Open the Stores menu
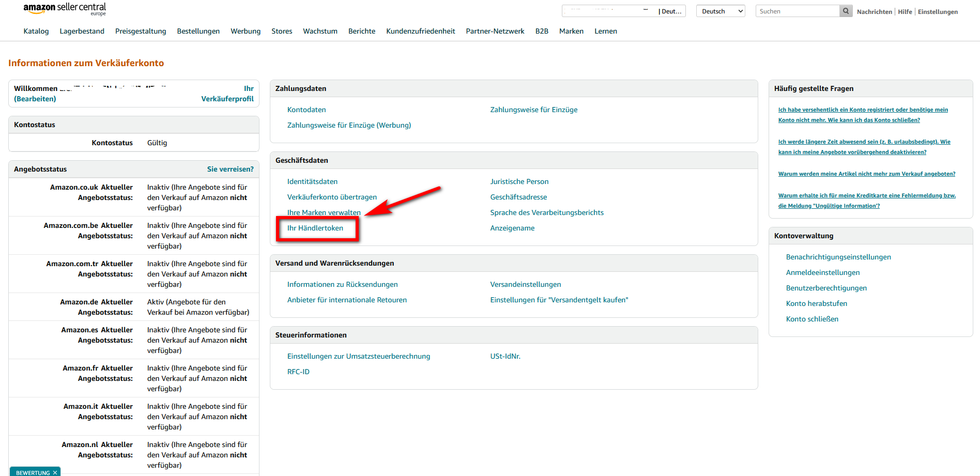 pos(282,31)
